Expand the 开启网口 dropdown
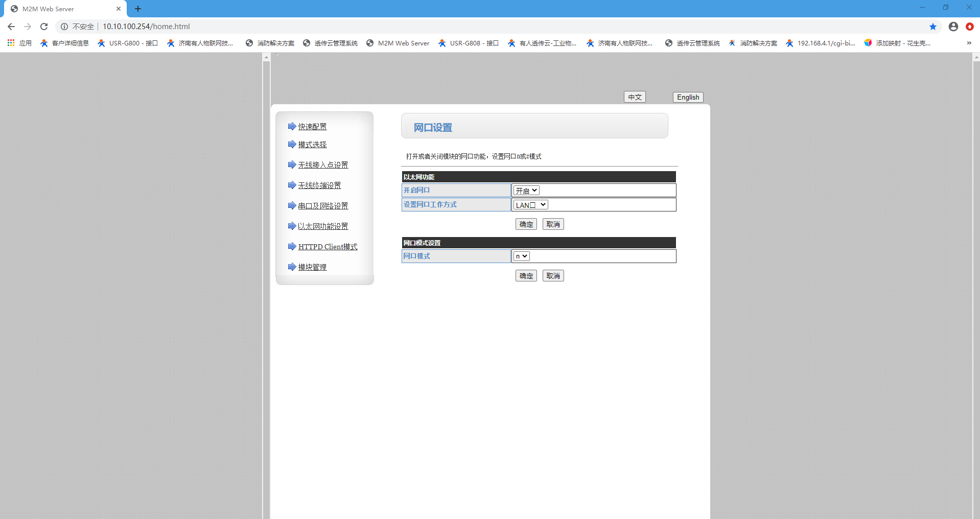The image size is (980, 519). coord(526,191)
